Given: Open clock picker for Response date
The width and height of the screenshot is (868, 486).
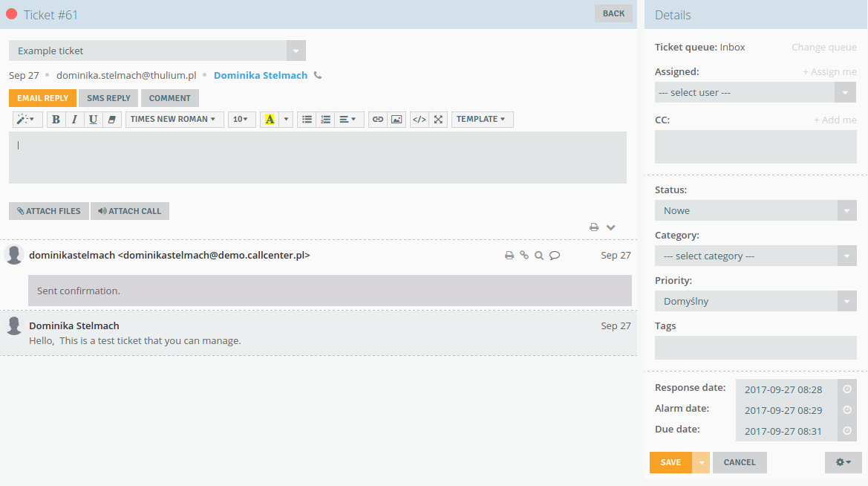Looking at the screenshot, I should 847,389.
